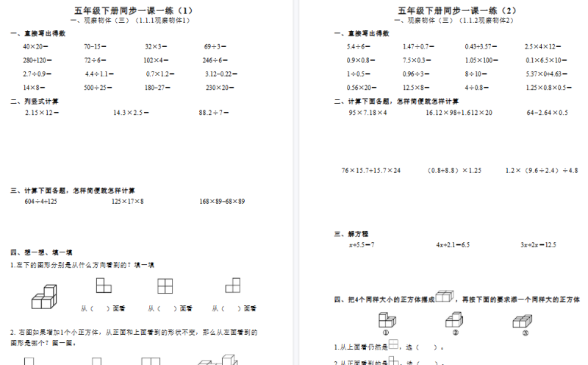Select the expression 16.12×98+1.612×20

click(x=459, y=113)
